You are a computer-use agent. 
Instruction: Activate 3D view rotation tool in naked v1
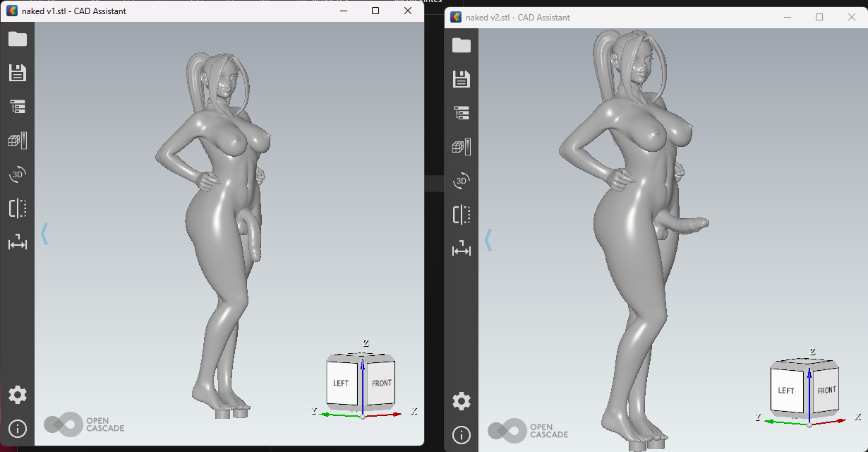[17, 174]
